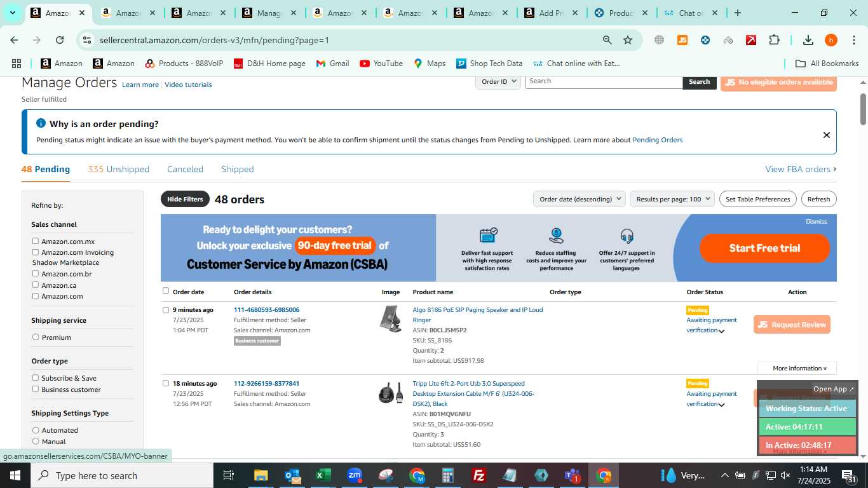
Task: Open All Bookmarks folder
Action: (827, 64)
